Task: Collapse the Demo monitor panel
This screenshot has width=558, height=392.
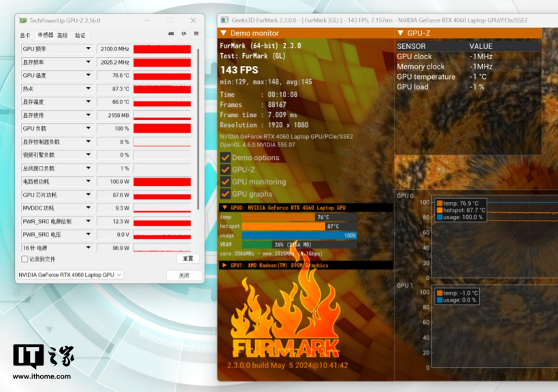Action: [x=223, y=33]
